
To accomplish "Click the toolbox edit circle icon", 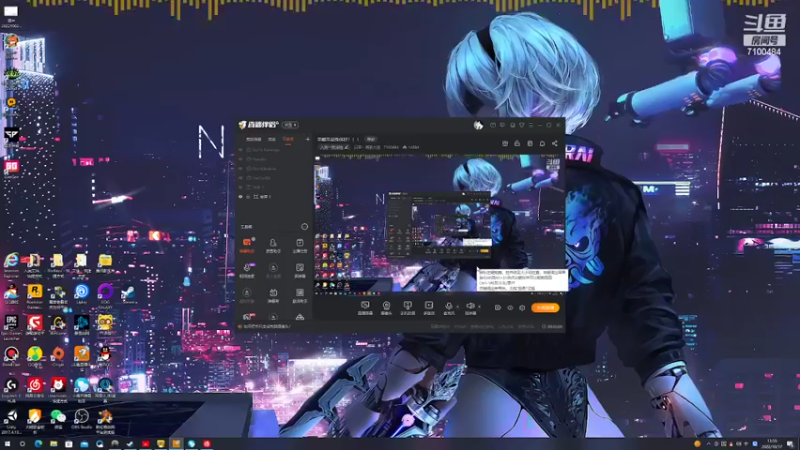I will (x=305, y=227).
